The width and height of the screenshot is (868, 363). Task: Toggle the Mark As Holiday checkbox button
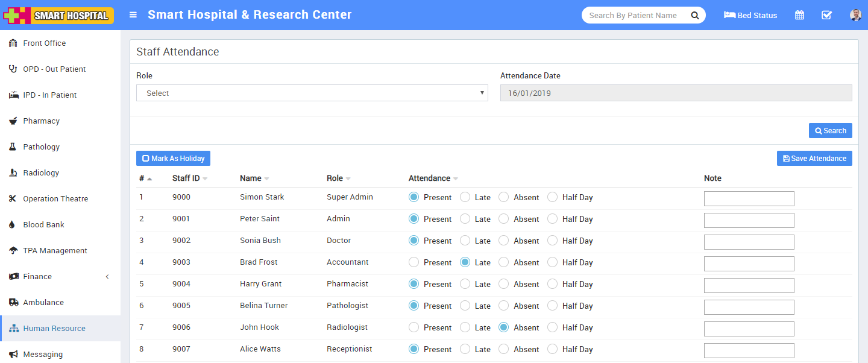click(x=173, y=159)
